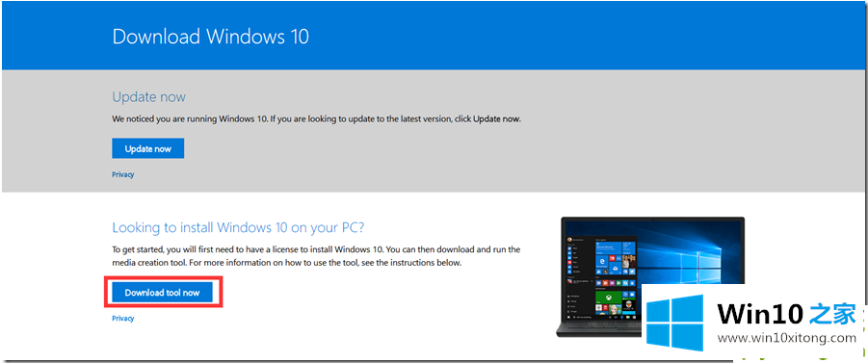Click the Update now button
Screen dimensions: 868x363
[x=147, y=149]
